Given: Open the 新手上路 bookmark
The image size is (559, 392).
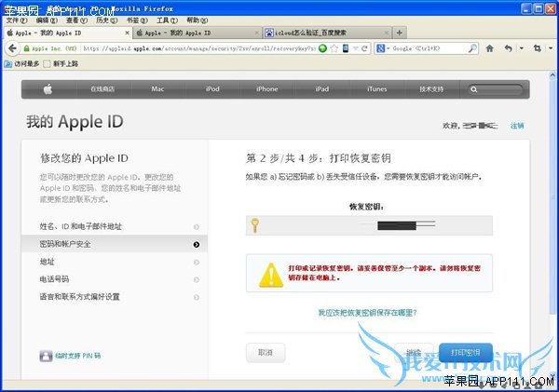Looking at the screenshot, I should [61, 64].
